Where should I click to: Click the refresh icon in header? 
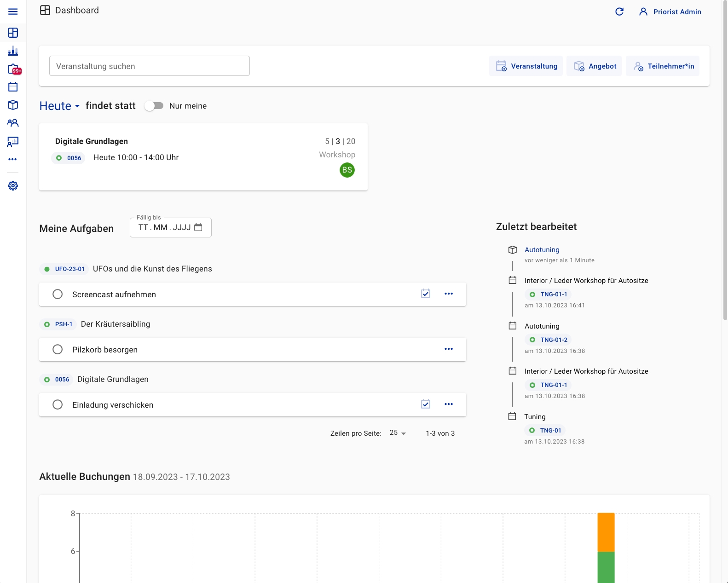(619, 12)
